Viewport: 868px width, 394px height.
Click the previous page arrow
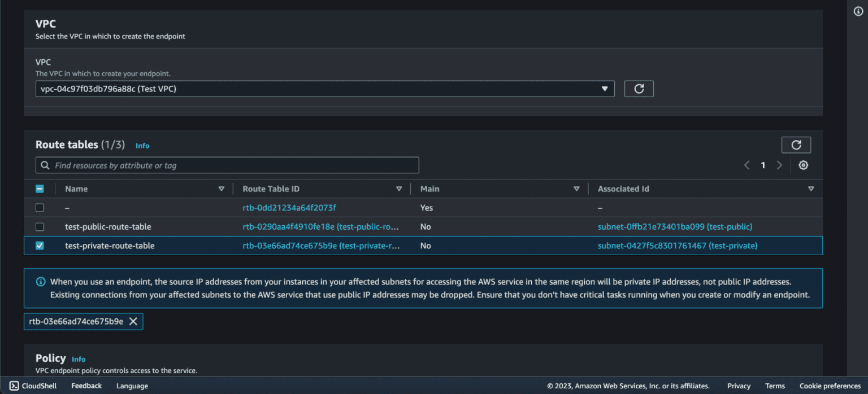747,165
